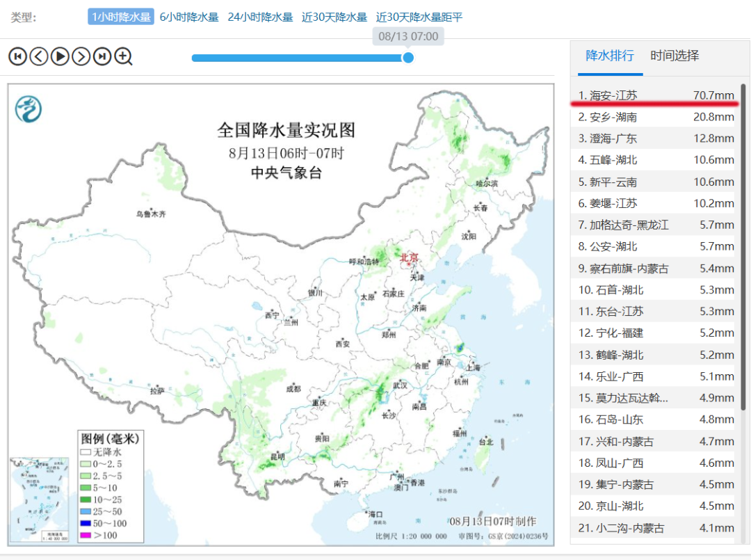Select the 1小时降水量 type
This screenshot has height=560, width=751.
point(121,17)
